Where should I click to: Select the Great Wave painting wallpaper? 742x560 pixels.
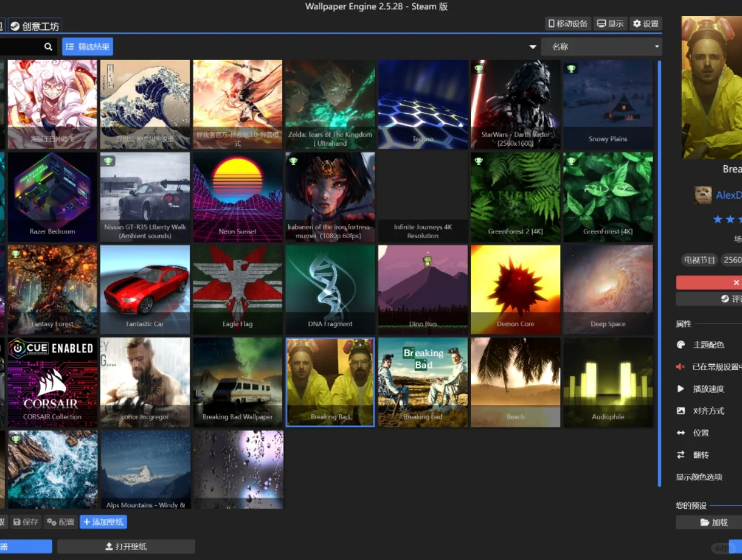click(145, 104)
